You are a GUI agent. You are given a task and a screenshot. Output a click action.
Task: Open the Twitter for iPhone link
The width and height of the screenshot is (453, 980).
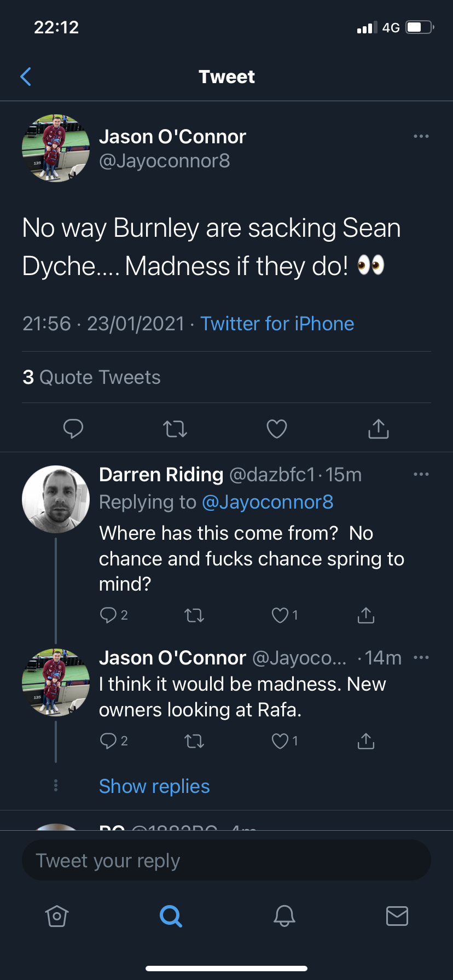277,324
